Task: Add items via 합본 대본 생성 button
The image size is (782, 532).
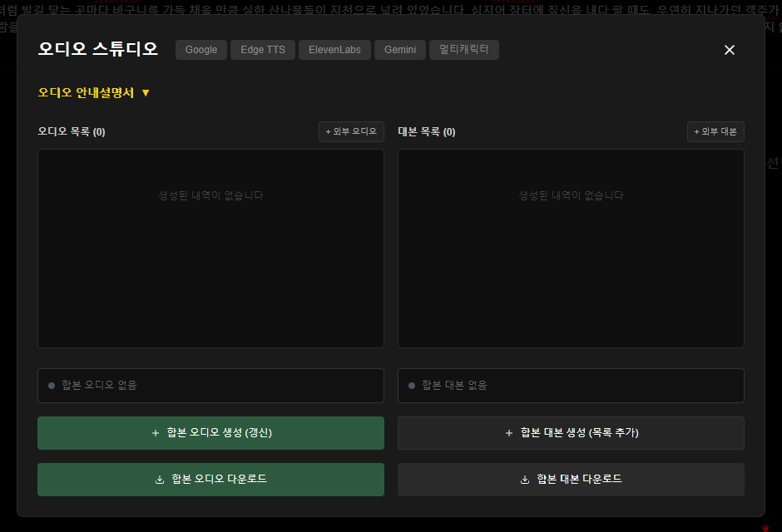Action: point(571,432)
